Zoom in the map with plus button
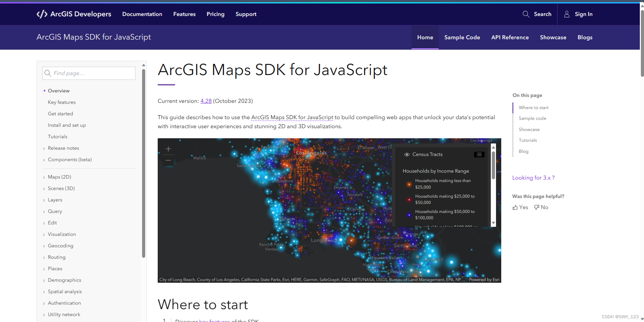Screen dimensions: 644x322 [x=168, y=149]
